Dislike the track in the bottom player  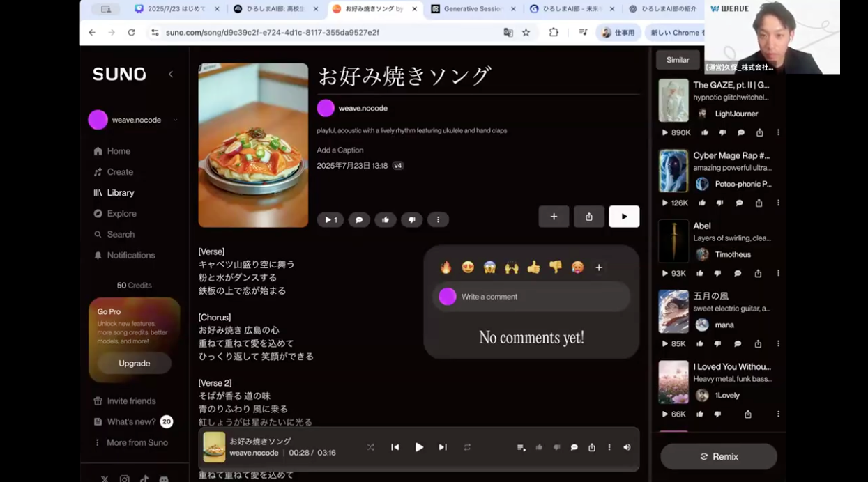(556, 447)
